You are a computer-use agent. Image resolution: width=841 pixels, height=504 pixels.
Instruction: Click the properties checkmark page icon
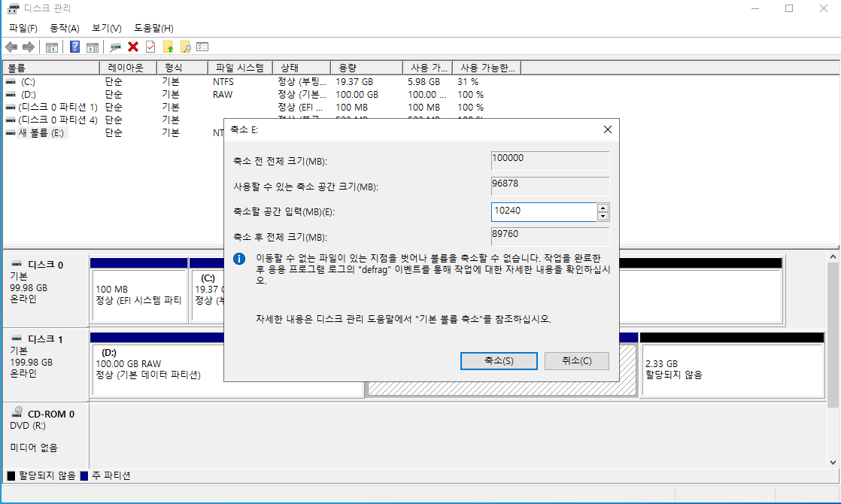[150, 47]
